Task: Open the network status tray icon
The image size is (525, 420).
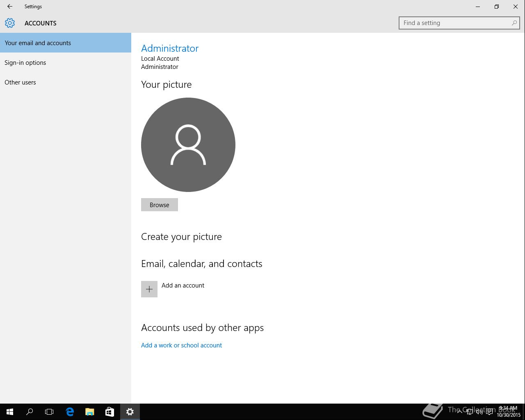Action: coord(470,412)
